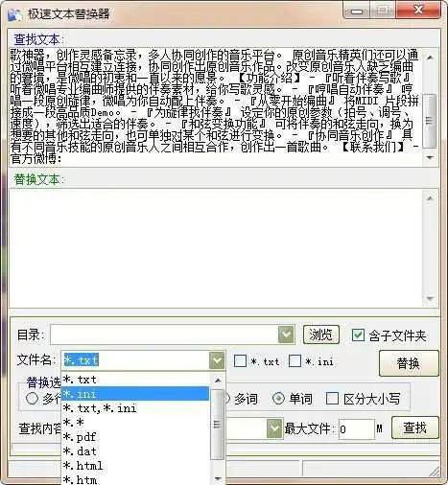Minimize the 极速文本替换器 window
448x485 pixels.
click(x=357, y=12)
